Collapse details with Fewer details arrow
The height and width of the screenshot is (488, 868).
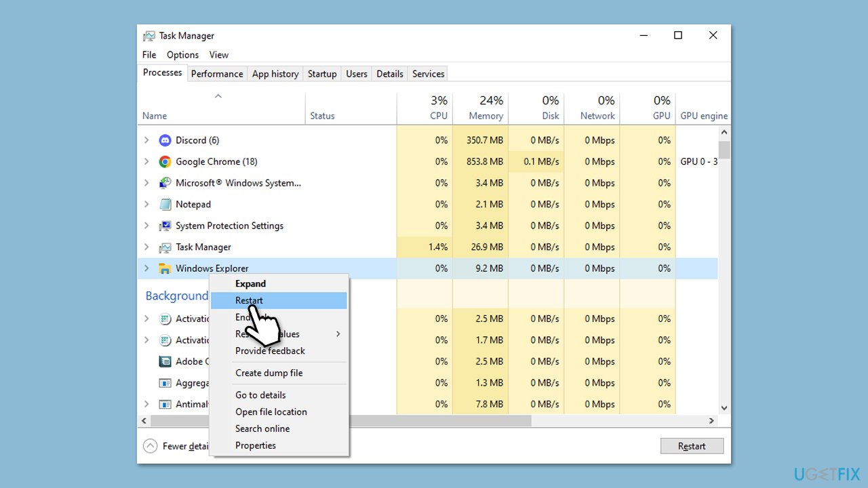pos(150,446)
